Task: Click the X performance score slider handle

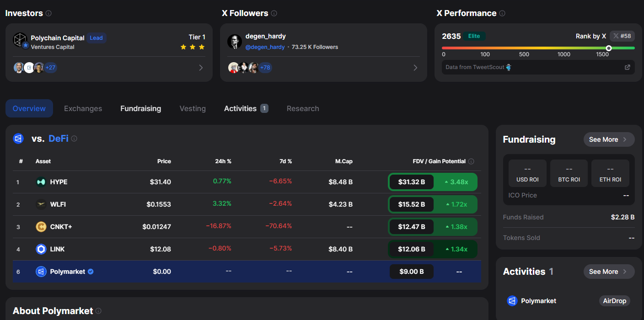Action: point(609,48)
